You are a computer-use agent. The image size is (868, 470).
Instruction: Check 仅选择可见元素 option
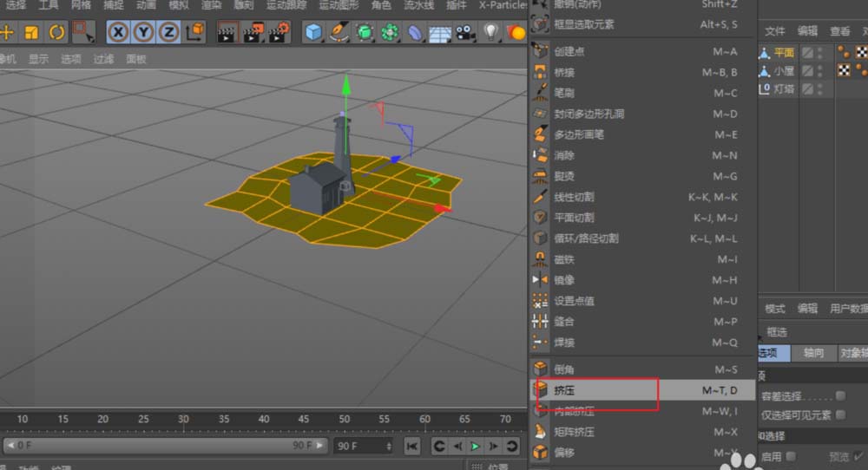pyautogui.click(x=840, y=415)
